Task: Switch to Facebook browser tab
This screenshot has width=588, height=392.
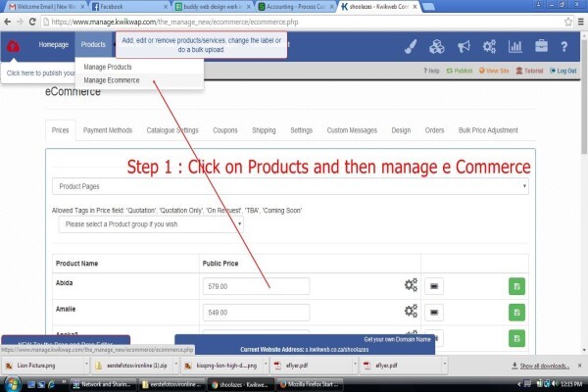Action: coord(129,7)
